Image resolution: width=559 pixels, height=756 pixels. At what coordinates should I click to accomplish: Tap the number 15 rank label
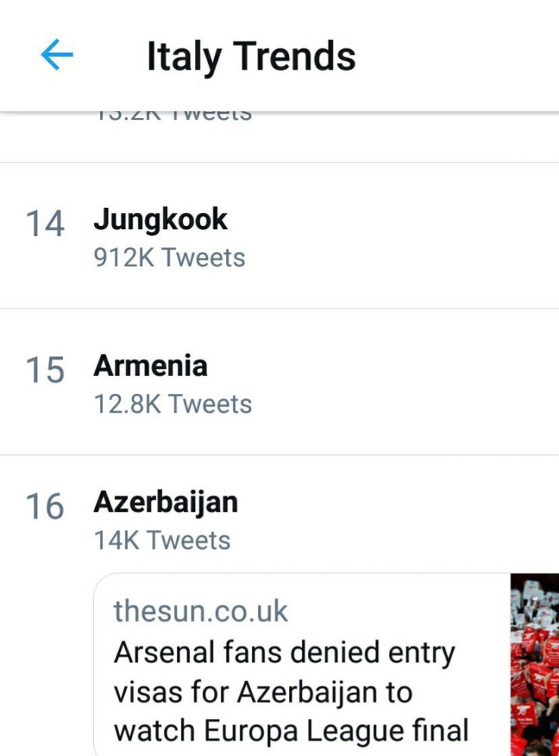coord(45,370)
